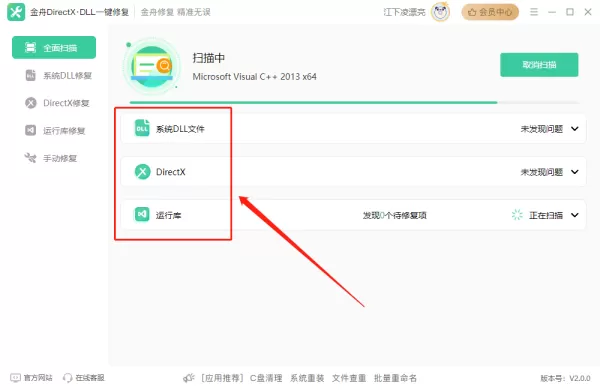600x390 pixels.
Task: Click the 发现0个待修复项 text
Action: (395, 215)
